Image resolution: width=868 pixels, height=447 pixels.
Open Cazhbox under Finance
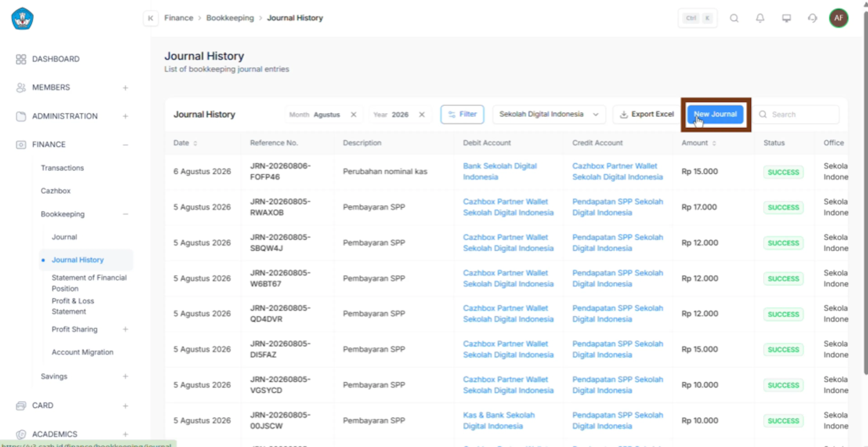coord(56,191)
